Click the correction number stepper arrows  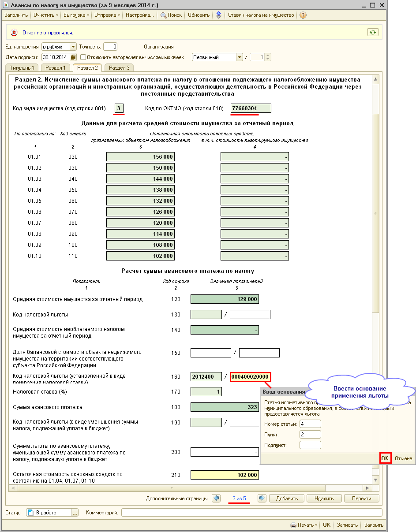268,57
